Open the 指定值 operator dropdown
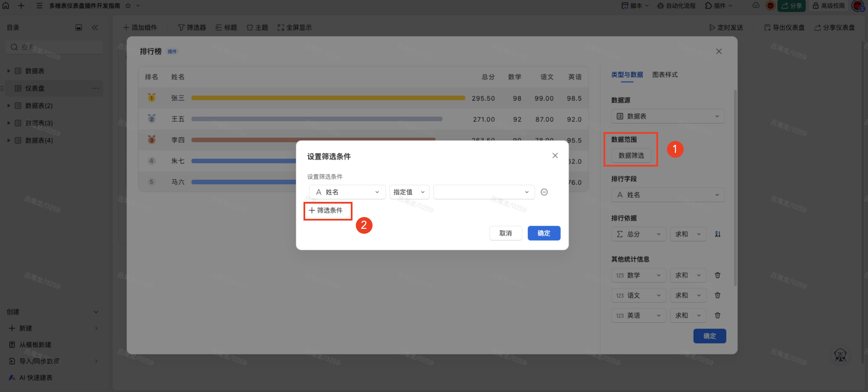868x392 pixels. click(409, 192)
